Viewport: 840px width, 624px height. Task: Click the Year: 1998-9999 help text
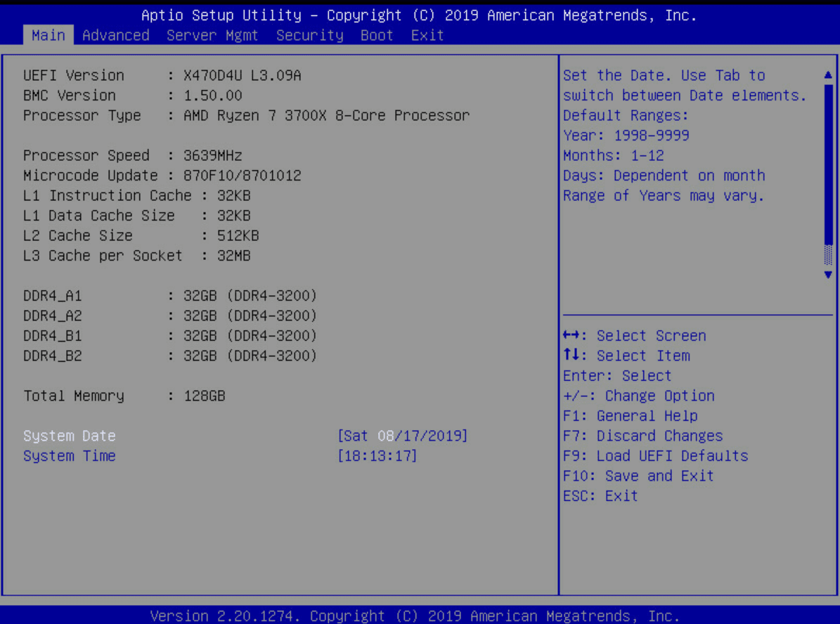point(626,136)
